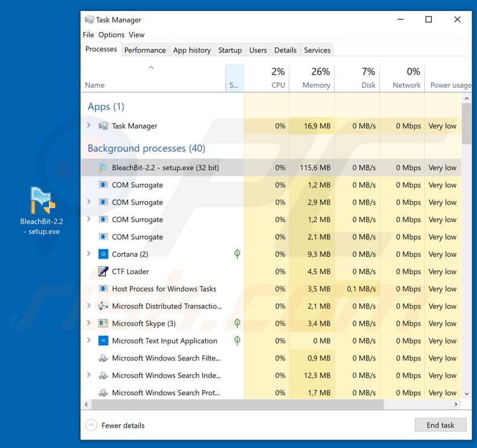
Task: Click the Microsoft Text Input Application icon
Action: pos(103,341)
